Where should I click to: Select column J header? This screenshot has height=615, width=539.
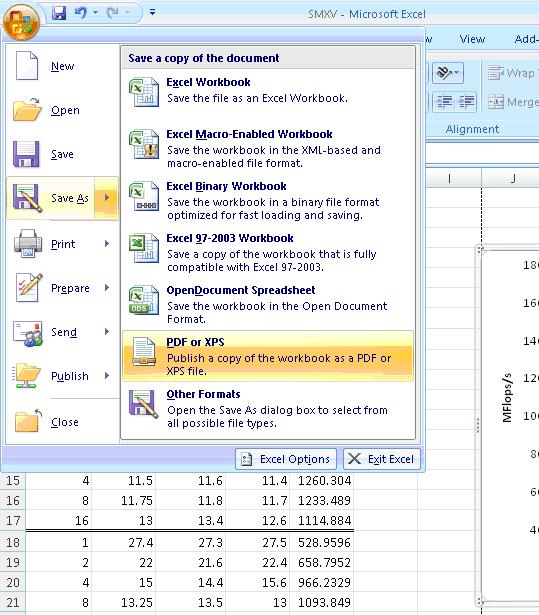pyautogui.click(x=513, y=179)
